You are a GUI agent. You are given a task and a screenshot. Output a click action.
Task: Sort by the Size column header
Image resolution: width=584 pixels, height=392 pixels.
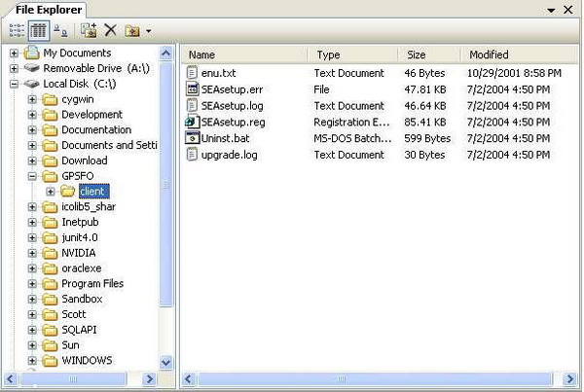coord(428,54)
